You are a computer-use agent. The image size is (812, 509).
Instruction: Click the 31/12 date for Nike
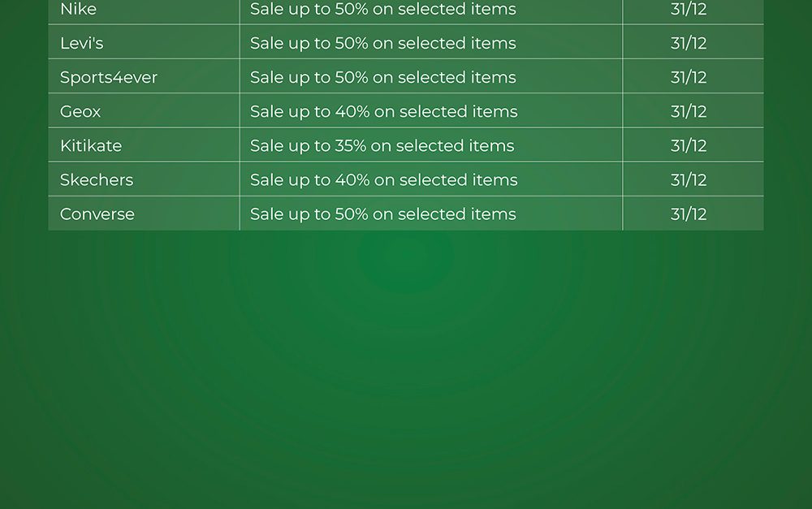tap(689, 10)
